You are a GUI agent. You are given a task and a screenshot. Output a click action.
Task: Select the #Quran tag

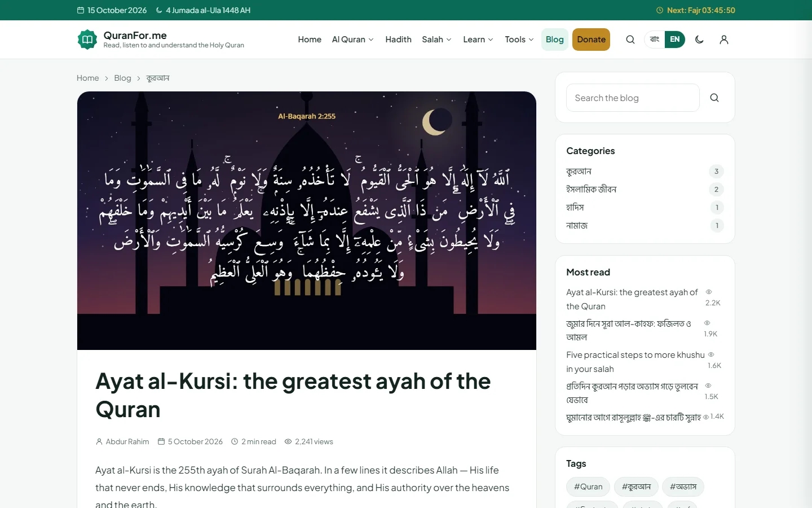(x=588, y=487)
